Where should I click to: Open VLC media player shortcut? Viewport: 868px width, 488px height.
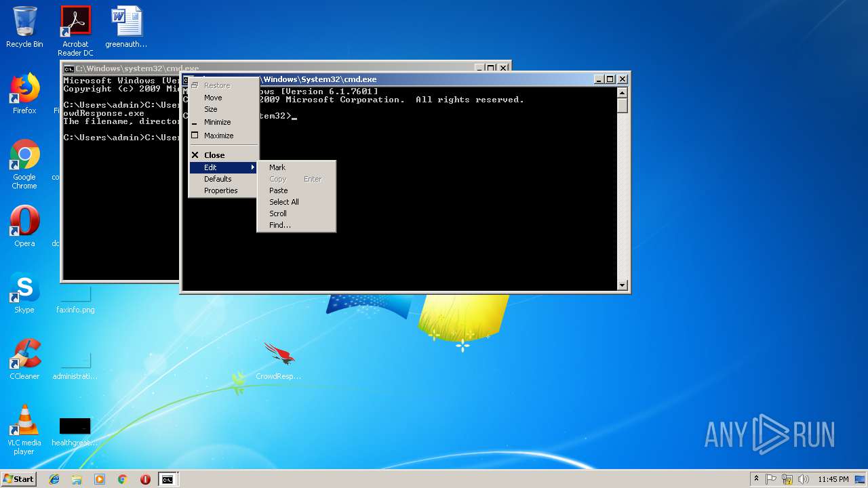click(x=24, y=430)
